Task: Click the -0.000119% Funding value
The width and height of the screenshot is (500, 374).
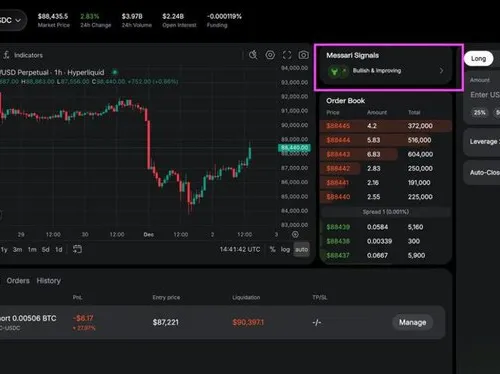Action: click(224, 16)
